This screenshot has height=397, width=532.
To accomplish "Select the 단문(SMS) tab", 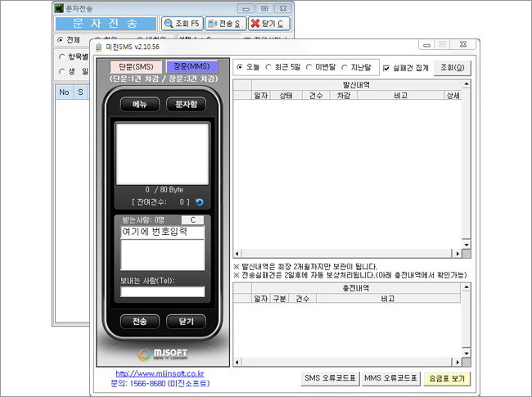I will coord(136,67).
